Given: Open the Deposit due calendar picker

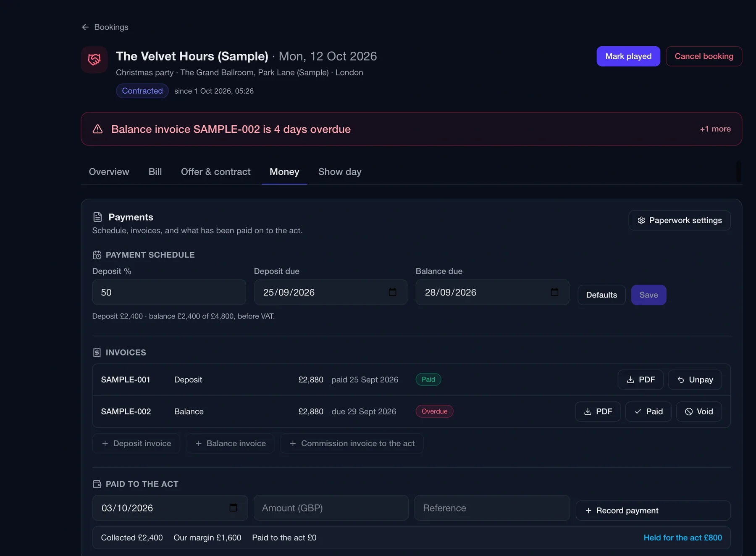Looking at the screenshot, I should click(x=392, y=292).
